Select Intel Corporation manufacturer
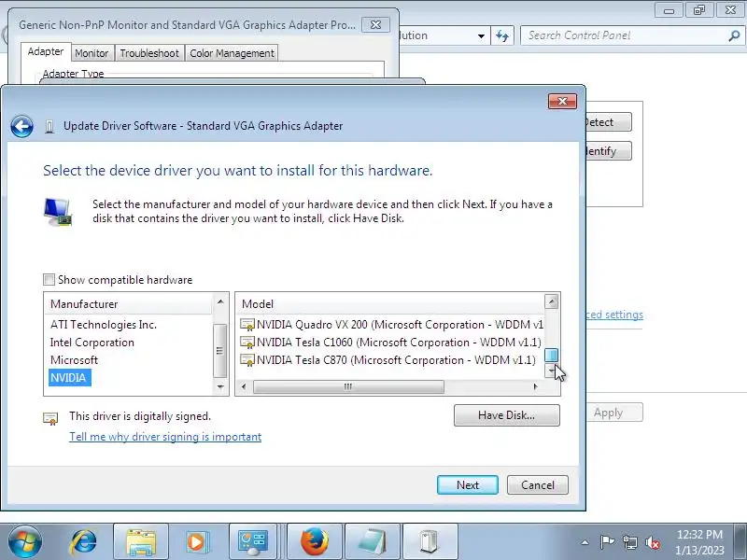747x560 pixels. pos(92,343)
